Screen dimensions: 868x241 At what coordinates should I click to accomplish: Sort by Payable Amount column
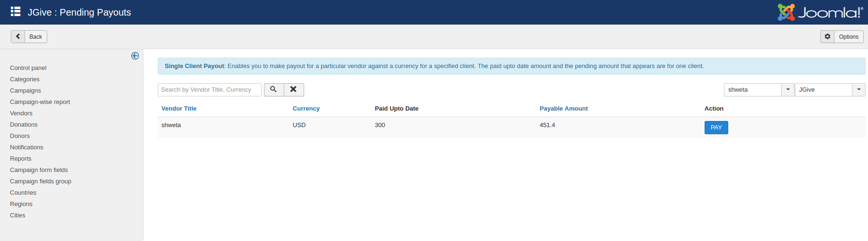[563, 109]
